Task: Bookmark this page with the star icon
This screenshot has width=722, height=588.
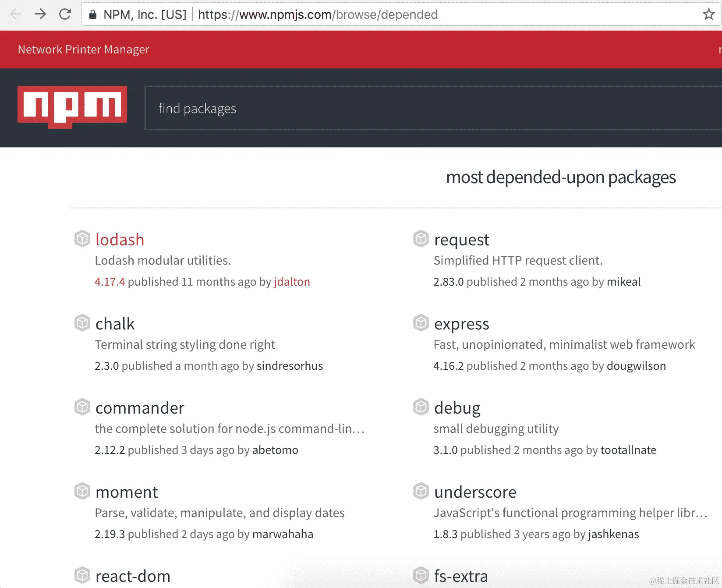Action: tap(708, 14)
